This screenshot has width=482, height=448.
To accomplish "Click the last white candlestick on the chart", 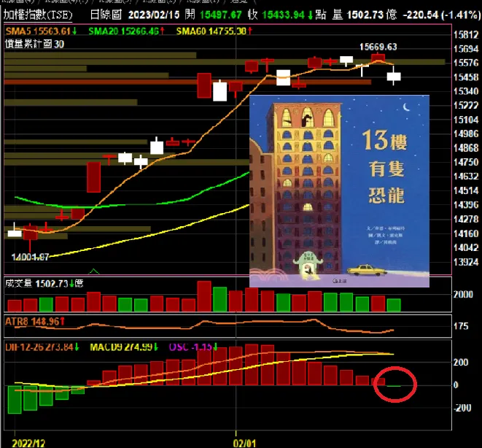I will (x=394, y=77).
